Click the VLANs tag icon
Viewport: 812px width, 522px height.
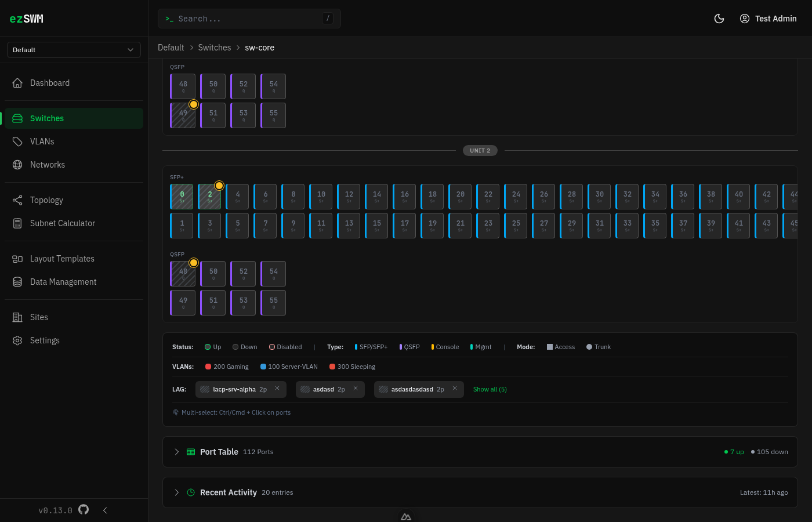[x=17, y=142]
